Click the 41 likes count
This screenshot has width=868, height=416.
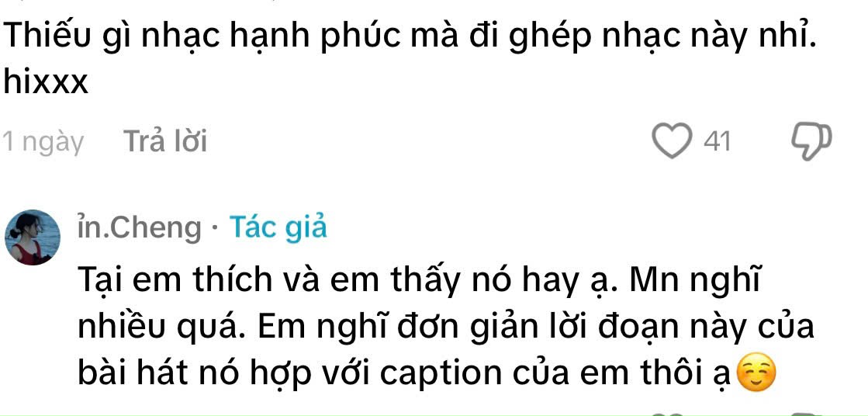click(x=718, y=142)
